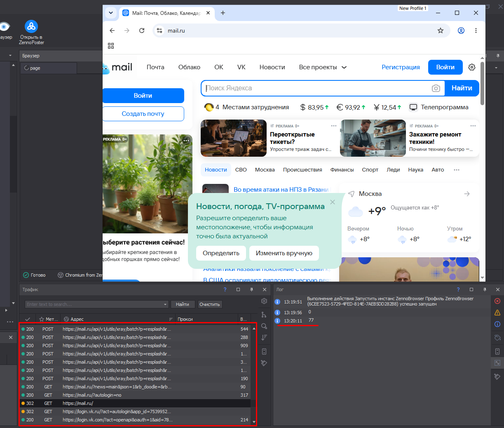
Task: Select the 302 GET https://mail.ru/ request row
Action: 136,403
